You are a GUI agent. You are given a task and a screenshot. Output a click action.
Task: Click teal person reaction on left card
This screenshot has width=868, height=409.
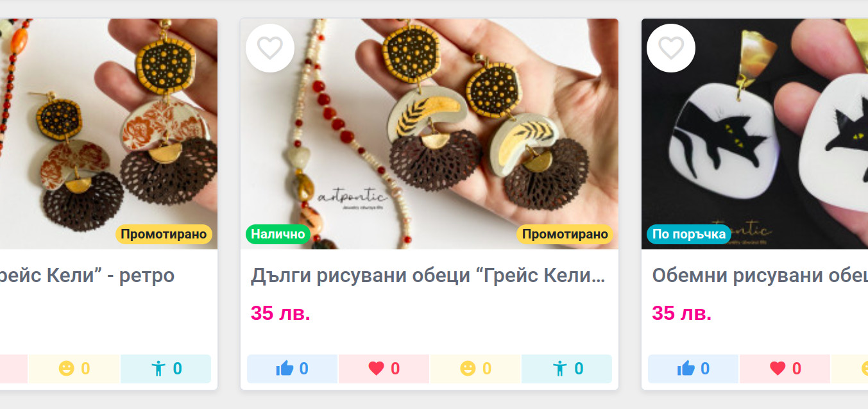pyautogui.click(x=166, y=369)
